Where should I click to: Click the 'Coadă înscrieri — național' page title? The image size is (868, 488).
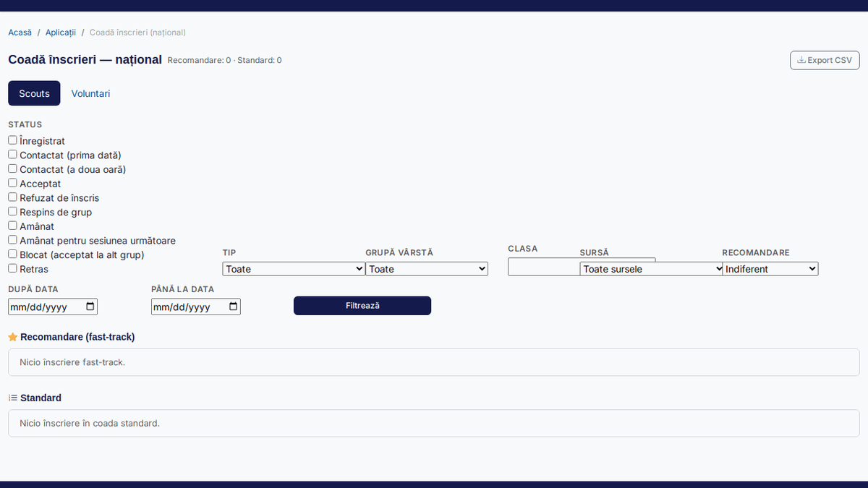click(85, 59)
